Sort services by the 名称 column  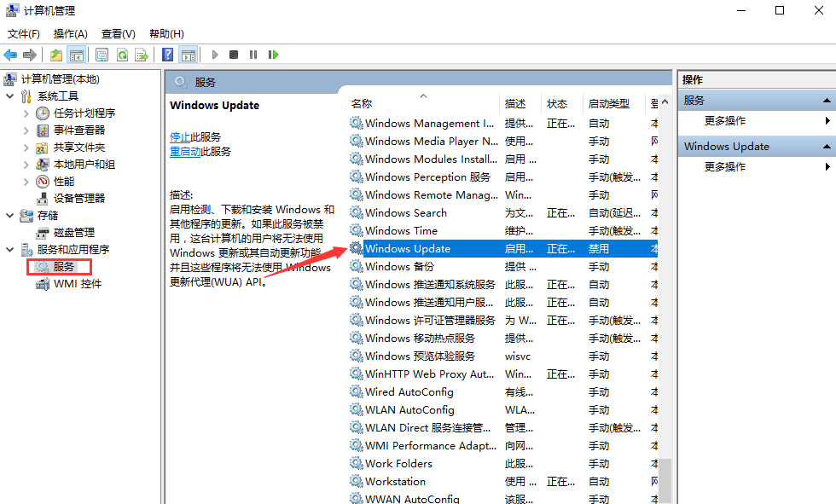pos(362,102)
